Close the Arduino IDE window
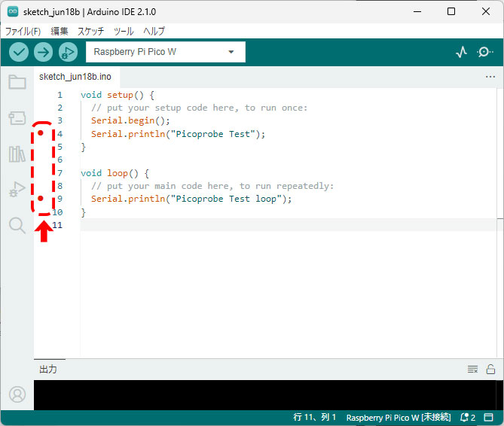This screenshot has height=426, width=504. (486, 12)
